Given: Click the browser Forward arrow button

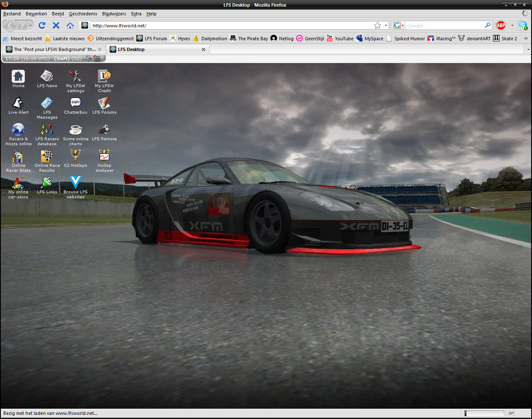Looking at the screenshot, I should pyautogui.click(x=22, y=26).
